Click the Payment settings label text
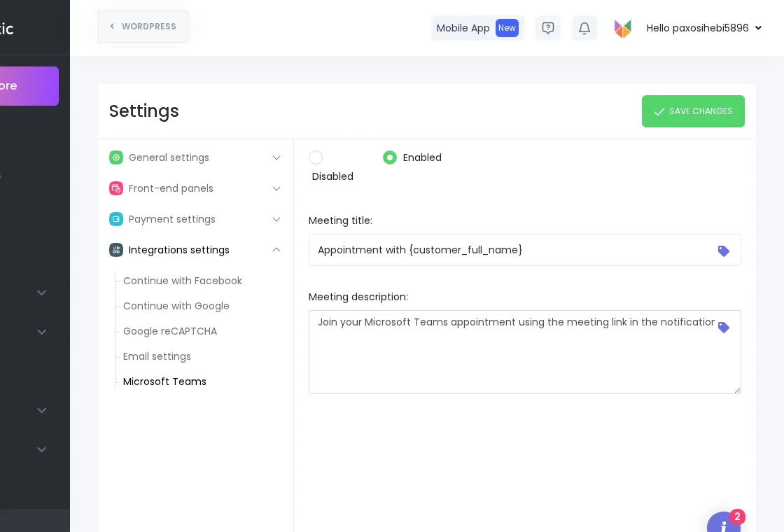This screenshot has width=784, height=532. 172,220
